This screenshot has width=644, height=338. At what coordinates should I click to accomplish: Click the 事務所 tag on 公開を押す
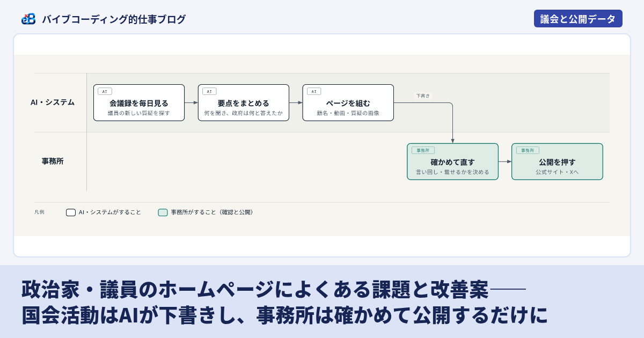point(528,150)
